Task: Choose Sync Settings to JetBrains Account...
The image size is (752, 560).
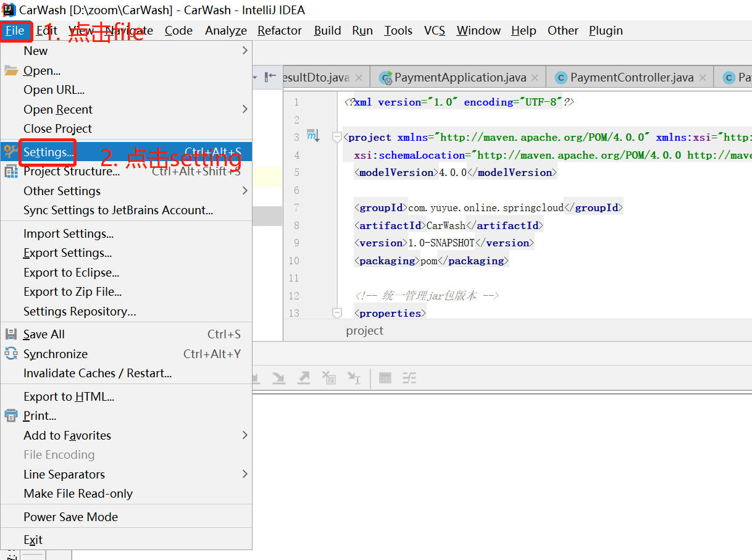Action: (126, 210)
